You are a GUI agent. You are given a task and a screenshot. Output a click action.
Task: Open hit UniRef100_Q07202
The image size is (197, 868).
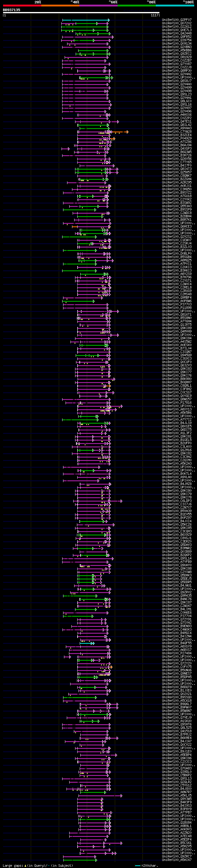[x=177, y=23]
